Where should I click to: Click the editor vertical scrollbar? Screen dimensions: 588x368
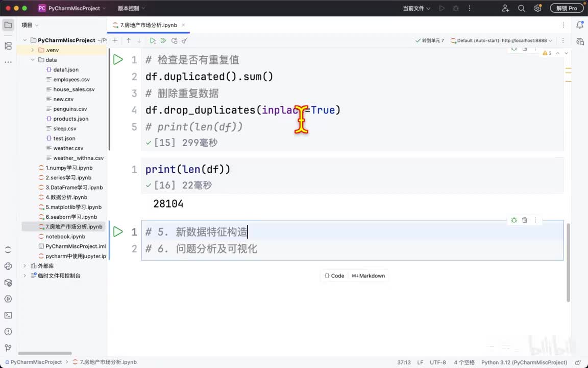pyautogui.click(x=568, y=262)
